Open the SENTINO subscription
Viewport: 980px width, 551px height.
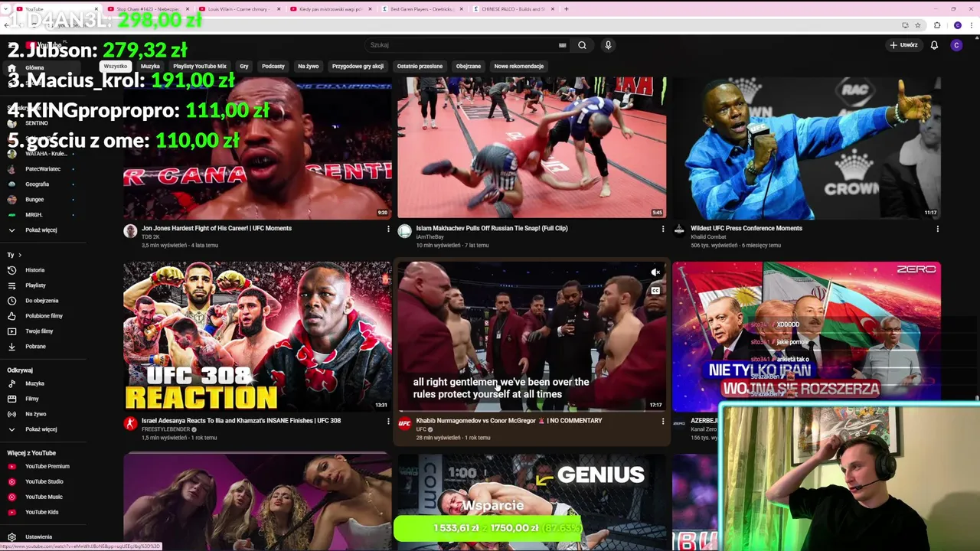click(x=36, y=123)
